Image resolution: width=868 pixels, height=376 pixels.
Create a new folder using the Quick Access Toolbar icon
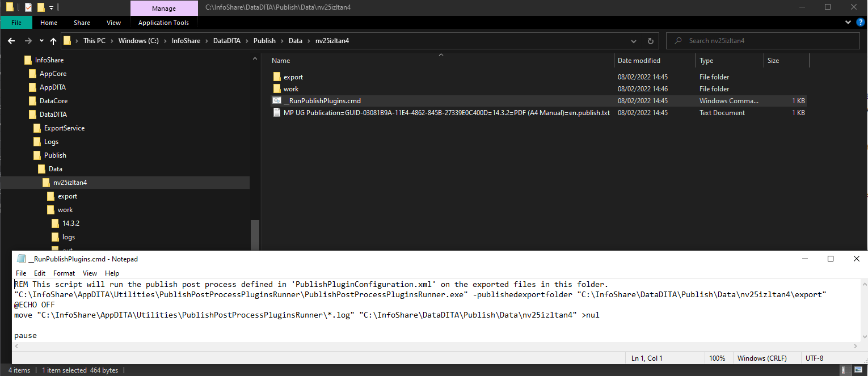click(41, 7)
